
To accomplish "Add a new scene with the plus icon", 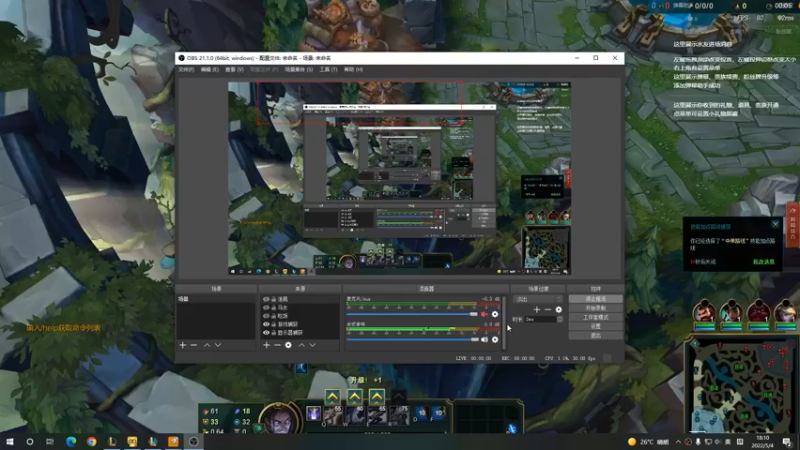I will click(183, 345).
